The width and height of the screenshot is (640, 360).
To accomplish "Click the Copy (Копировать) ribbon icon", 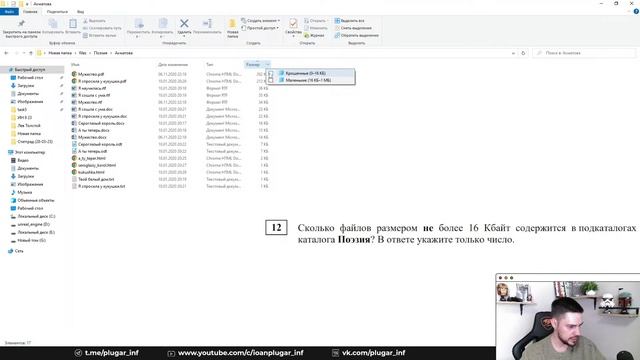I will coord(53,24).
